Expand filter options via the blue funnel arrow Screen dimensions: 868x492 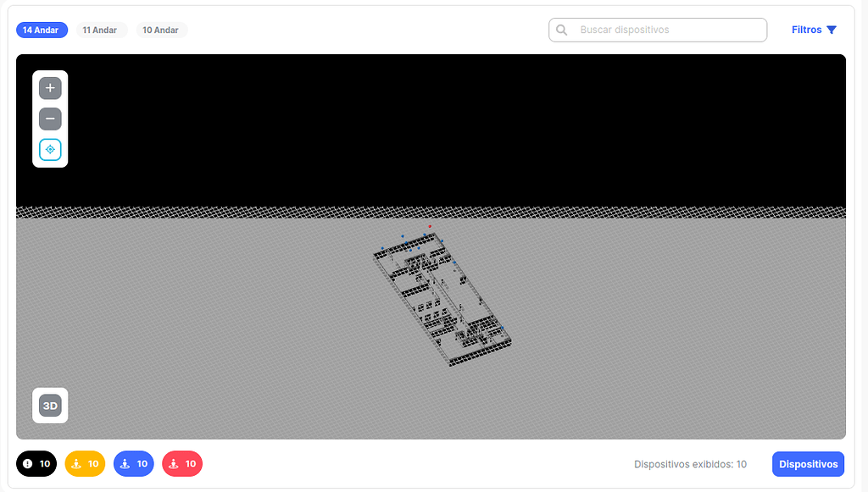(832, 30)
